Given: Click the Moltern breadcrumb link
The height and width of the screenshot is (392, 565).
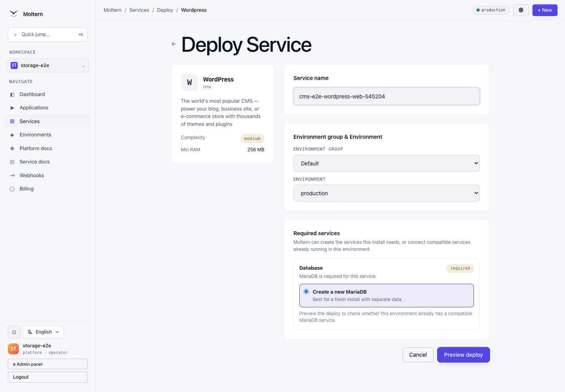Looking at the screenshot, I should tap(113, 10).
